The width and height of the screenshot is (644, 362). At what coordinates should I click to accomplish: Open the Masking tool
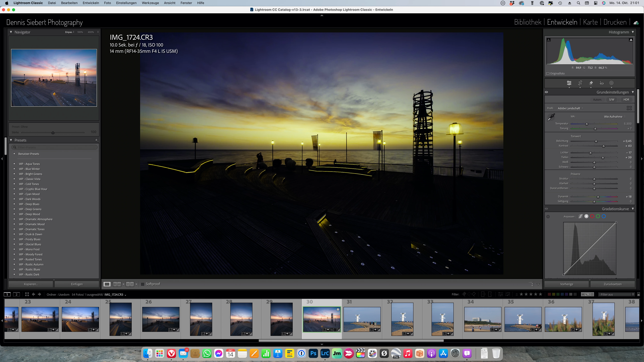coord(611,83)
